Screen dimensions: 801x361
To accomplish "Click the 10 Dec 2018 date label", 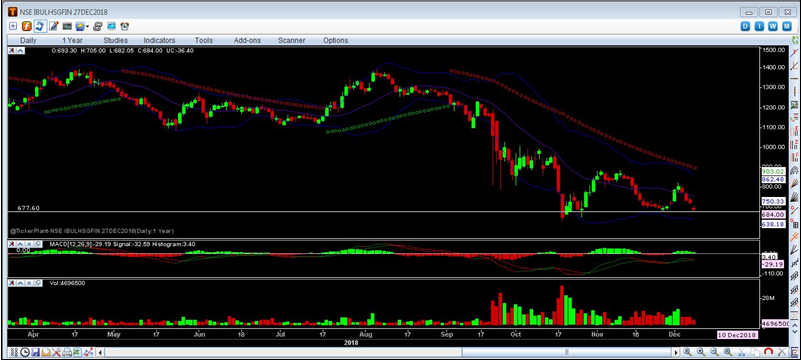I will pos(738,335).
